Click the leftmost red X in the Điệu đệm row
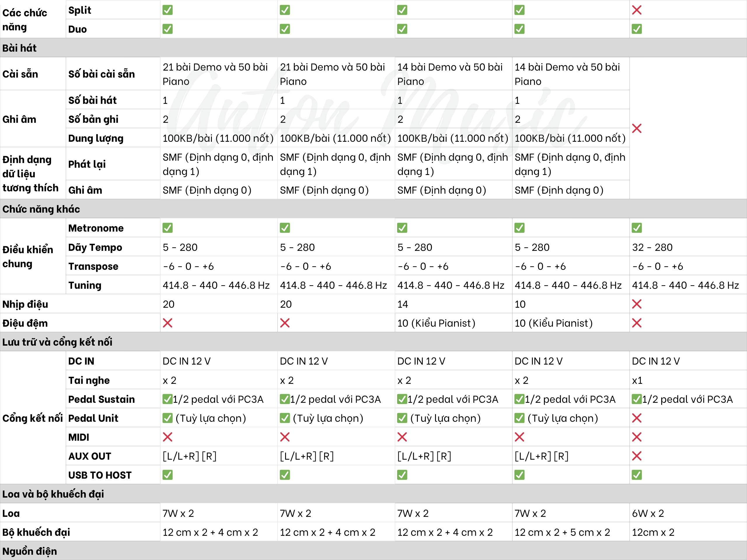The height and width of the screenshot is (560, 747). click(x=167, y=323)
